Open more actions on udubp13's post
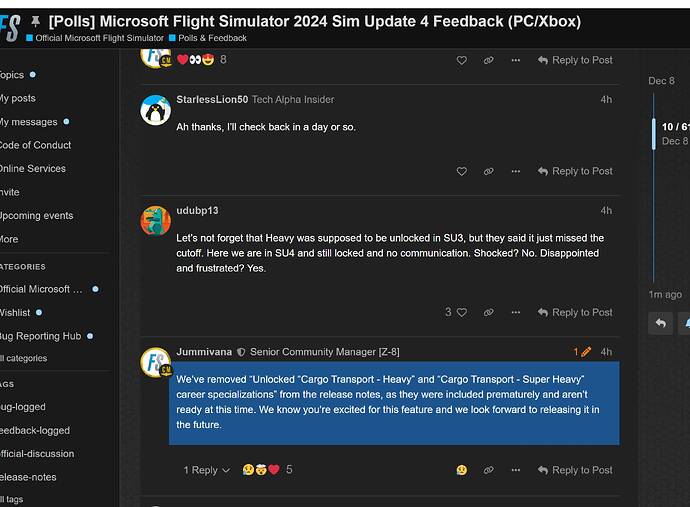The width and height of the screenshot is (690, 507). click(516, 312)
